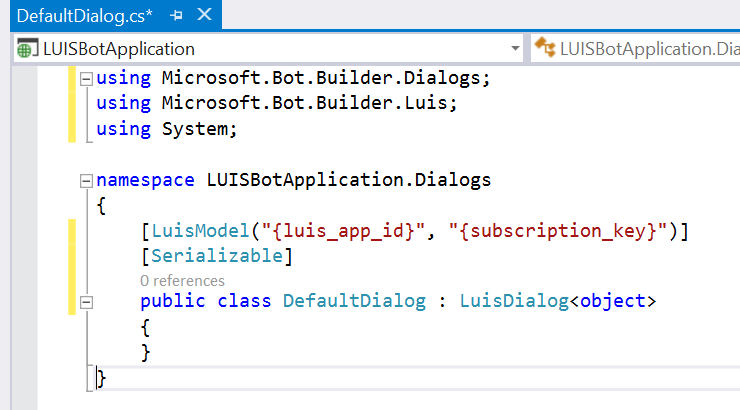Click LUISBotApplication.Dialogs in the namespace line
The width and height of the screenshot is (740, 410).
[x=349, y=180]
